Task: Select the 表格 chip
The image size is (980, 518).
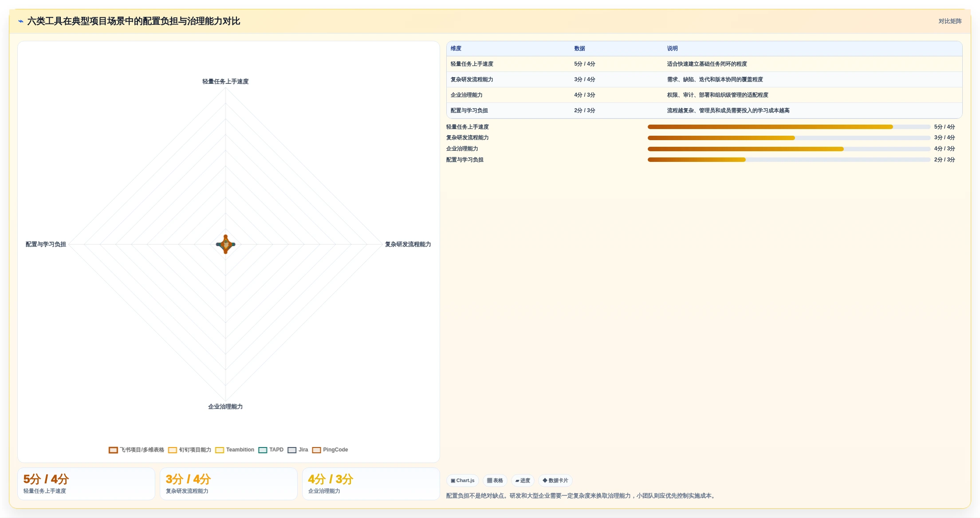Action: 495,480
